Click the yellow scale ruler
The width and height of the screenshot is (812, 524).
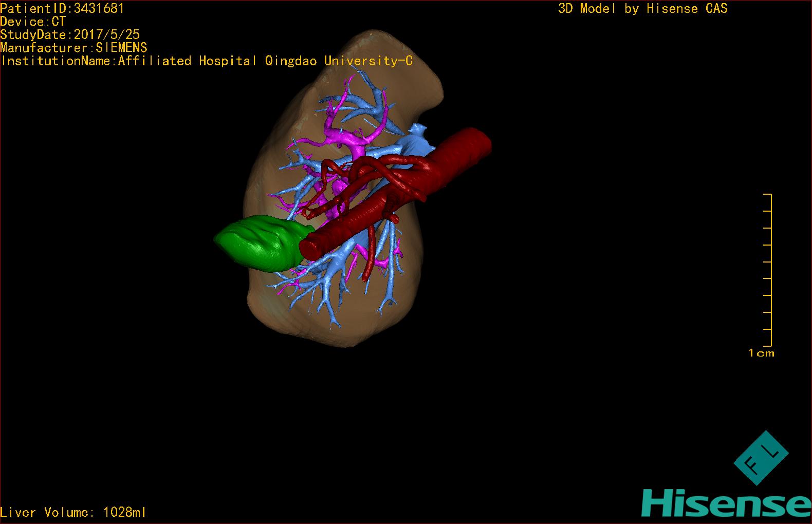[768, 270]
